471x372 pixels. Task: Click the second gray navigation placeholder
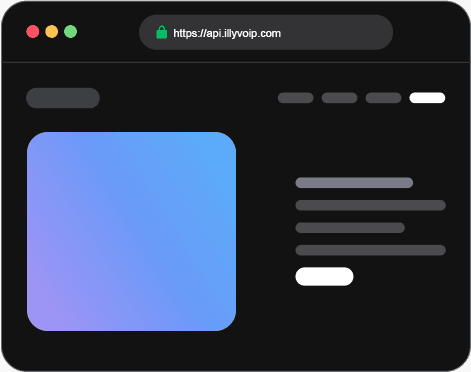(x=339, y=98)
